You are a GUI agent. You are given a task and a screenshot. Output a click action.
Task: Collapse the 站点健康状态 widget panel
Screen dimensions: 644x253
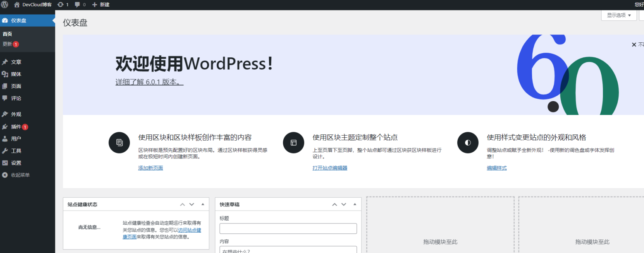coord(203,204)
